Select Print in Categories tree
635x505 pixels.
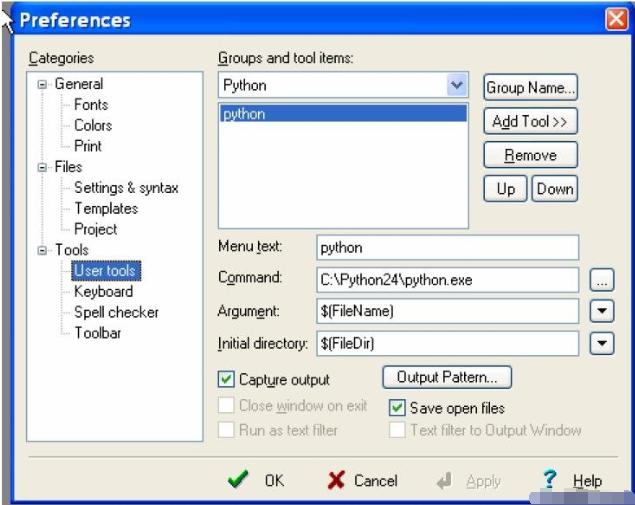click(x=88, y=146)
